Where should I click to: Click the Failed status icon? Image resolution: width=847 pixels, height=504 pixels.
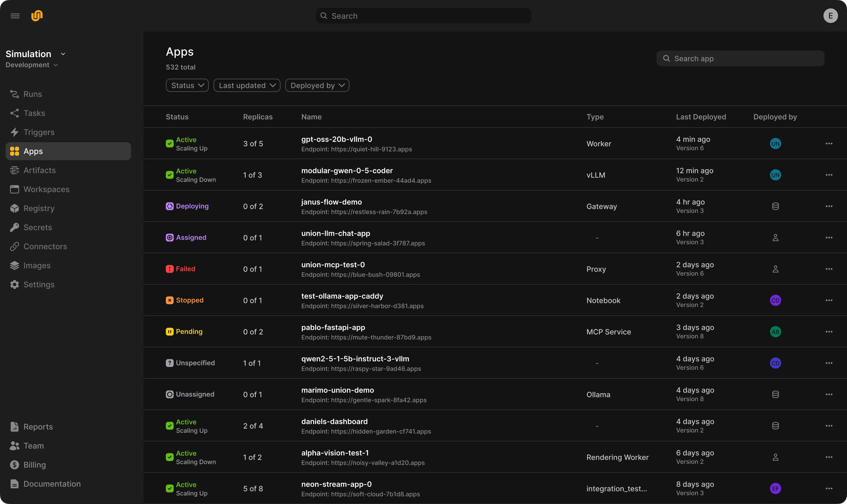(x=169, y=269)
